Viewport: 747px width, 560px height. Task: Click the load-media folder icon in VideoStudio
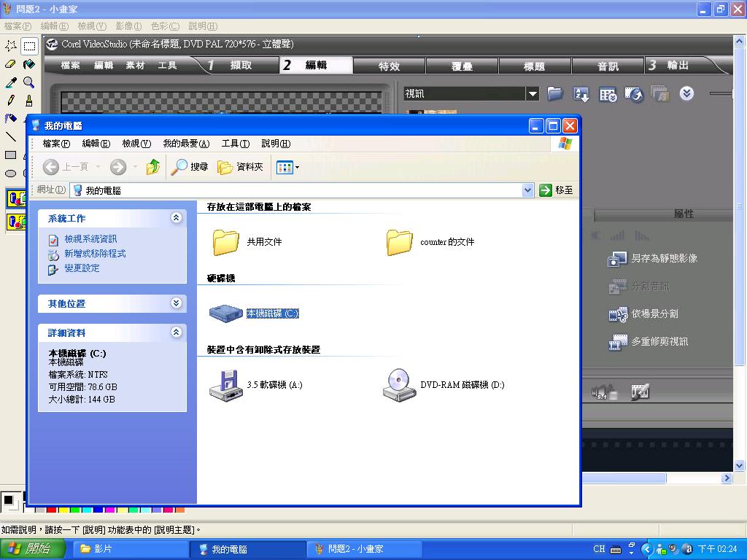[x=555, y=93]
